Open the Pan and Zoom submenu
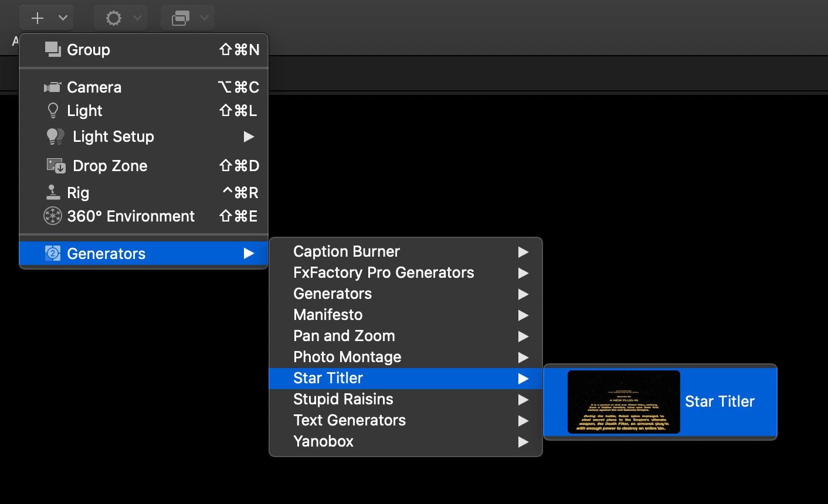Image resolution: width=828 pixels, height=504 pixels. tap(406, 336)
